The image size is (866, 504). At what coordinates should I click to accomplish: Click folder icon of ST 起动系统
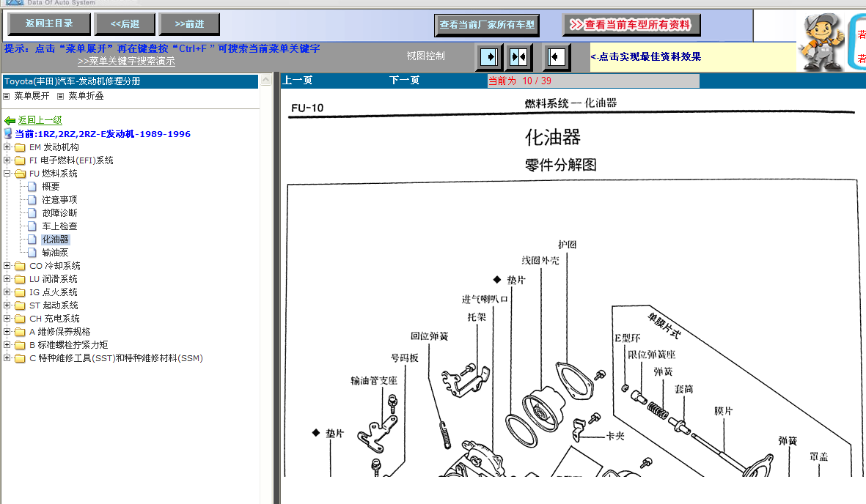pyautogui.click(x=20, y=305)
